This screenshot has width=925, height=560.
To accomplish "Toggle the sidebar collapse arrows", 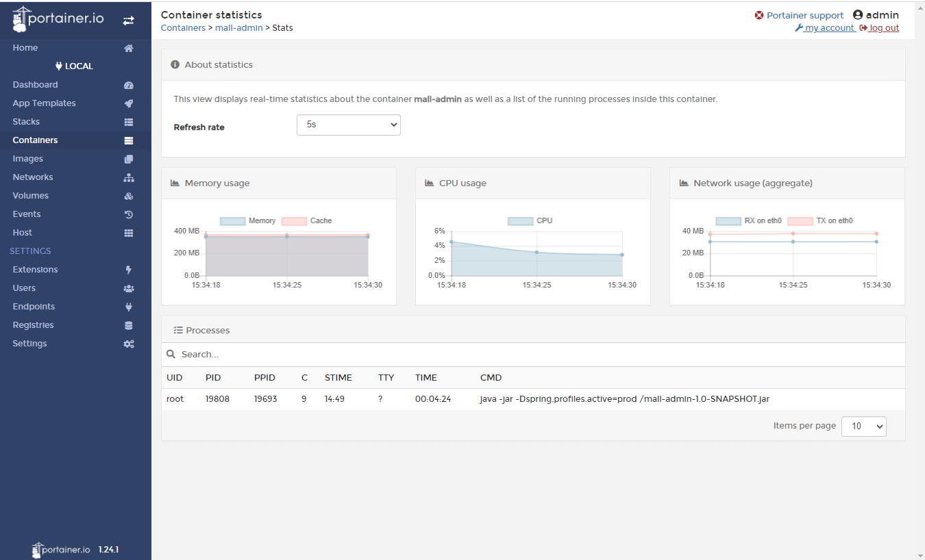I will click(128, 21).
